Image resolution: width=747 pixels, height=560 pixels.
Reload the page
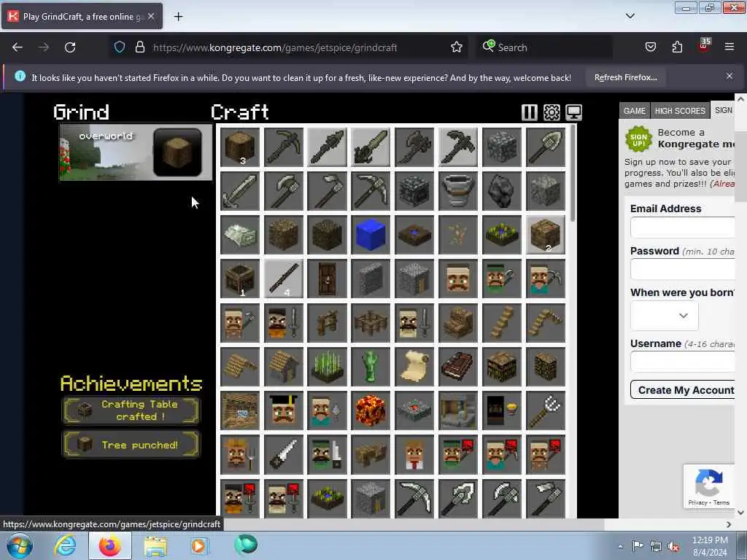click(x=70, y=47)
